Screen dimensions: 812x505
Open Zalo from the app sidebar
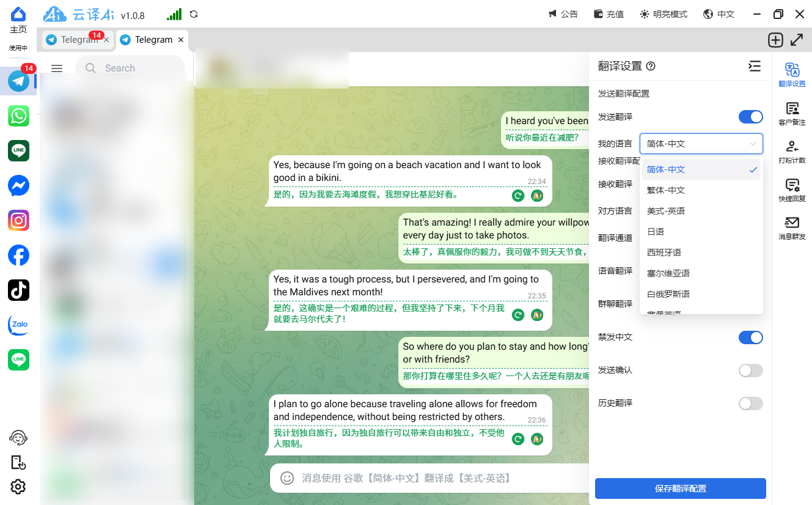coord(18,325)
